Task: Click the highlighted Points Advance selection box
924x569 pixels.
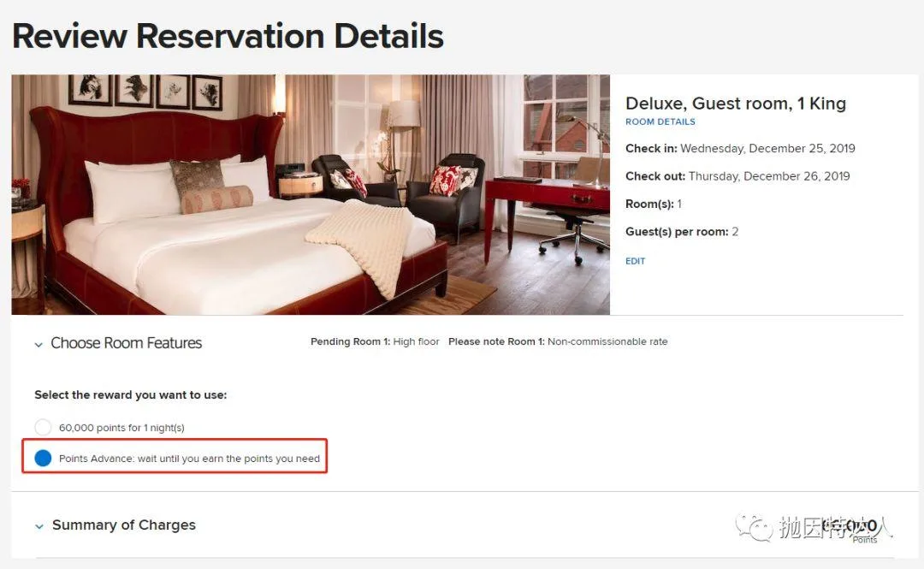Action: coord(174,458)
